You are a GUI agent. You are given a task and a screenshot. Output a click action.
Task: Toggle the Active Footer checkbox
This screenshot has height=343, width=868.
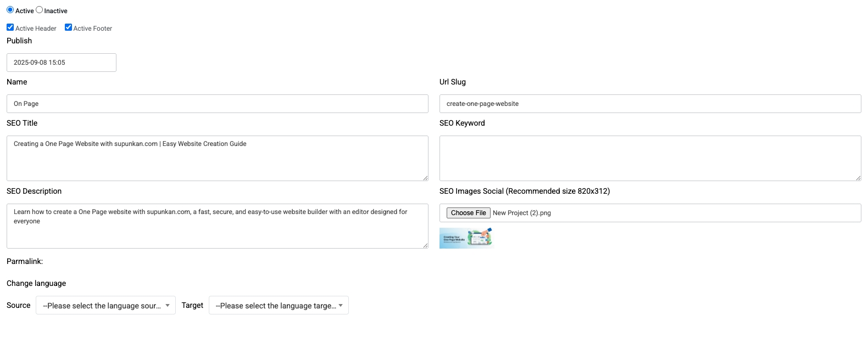click(x=69, y=27)
